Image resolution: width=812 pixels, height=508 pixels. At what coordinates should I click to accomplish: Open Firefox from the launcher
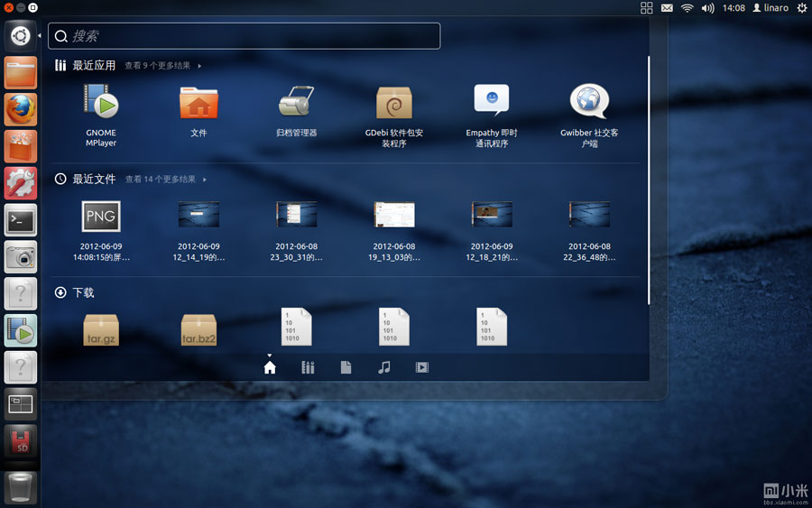(21, 109)
